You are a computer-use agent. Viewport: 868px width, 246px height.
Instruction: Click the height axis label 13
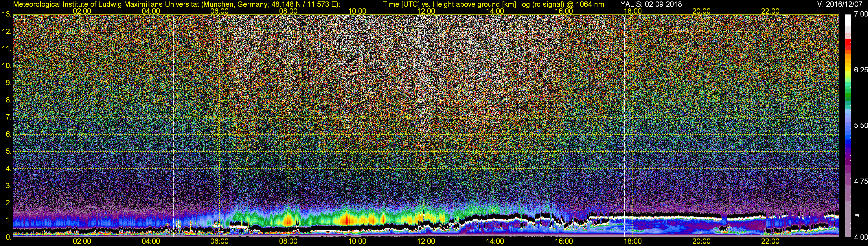(6, 14)
